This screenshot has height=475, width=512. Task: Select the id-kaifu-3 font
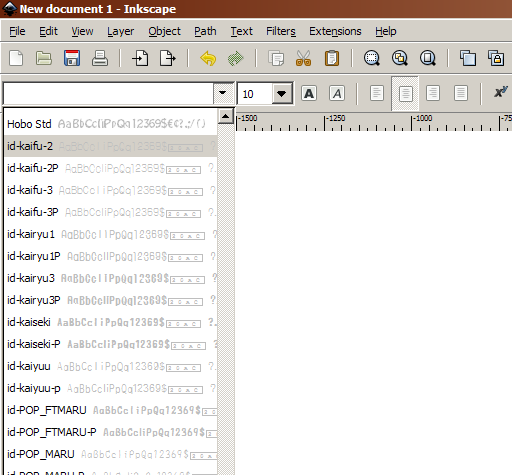[111, 190]
